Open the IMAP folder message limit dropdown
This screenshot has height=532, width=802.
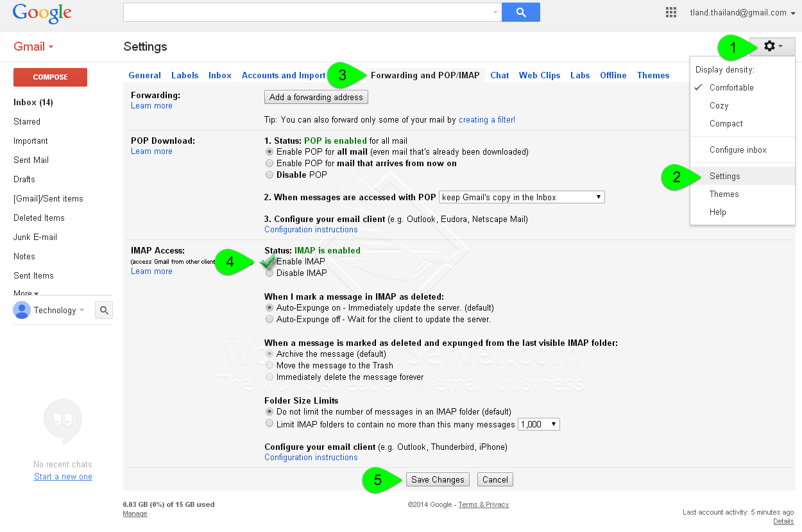[x=538, y=424]
